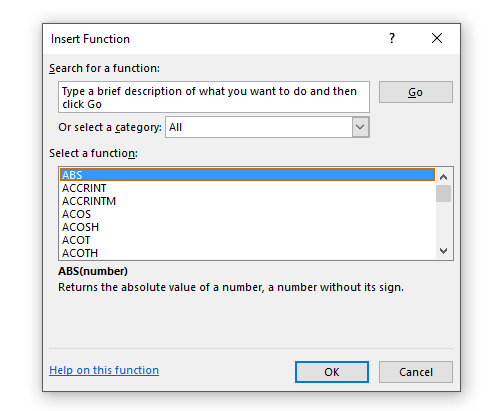
Task: Open Help on this function link
Action: tap(104, 370)
